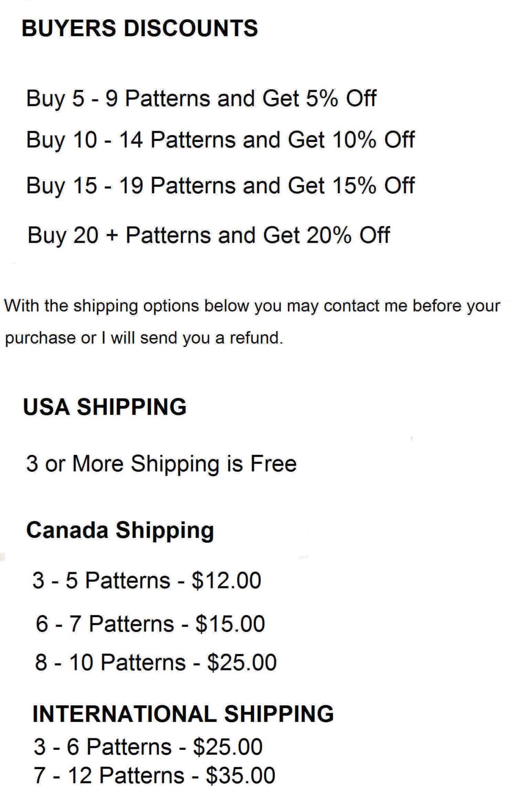The width and height of the screenshot is (532, 786).
Task: Click the 5% Off text
Action: (341, 99)
